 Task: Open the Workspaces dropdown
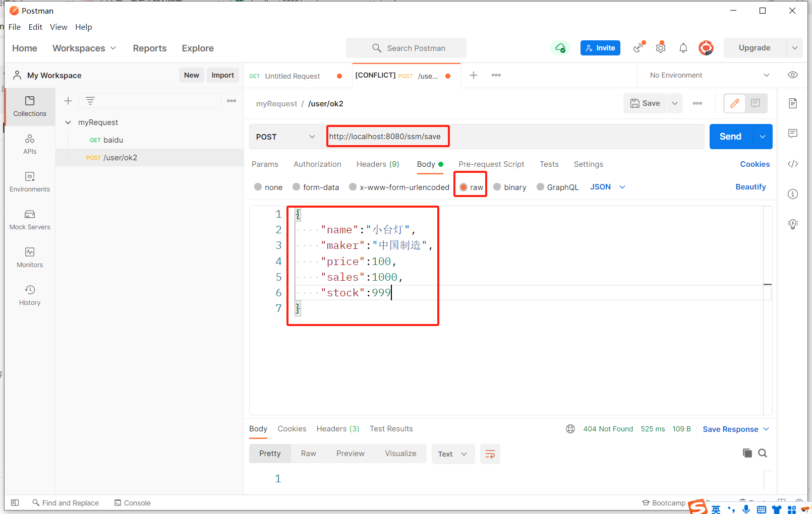tap(84, 48)
